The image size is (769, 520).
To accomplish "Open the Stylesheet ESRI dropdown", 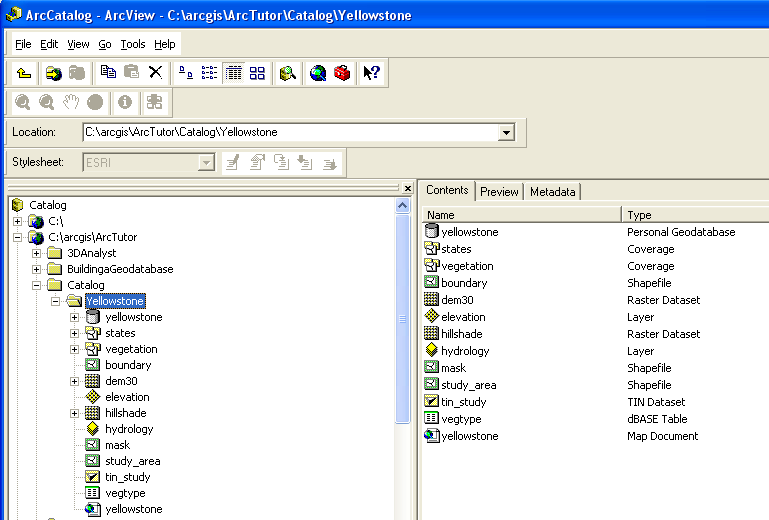I will pyautogui.click(x=206, y=162).
